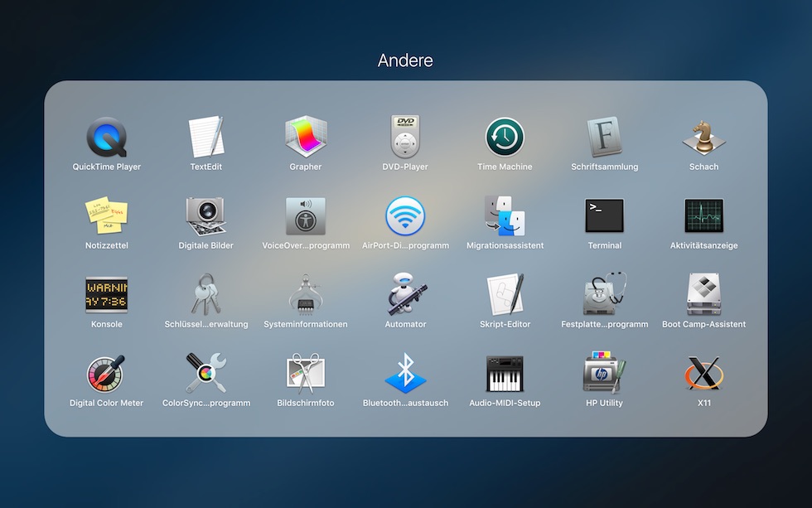Launch TextEdit from the folder
Screen dimensions: 812x508
206,137
